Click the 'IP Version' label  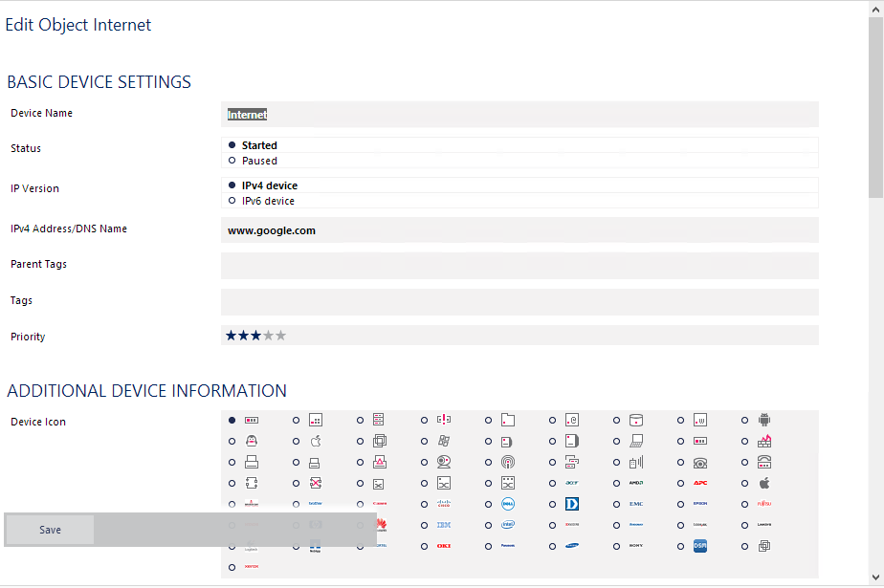tap(34, 188)
